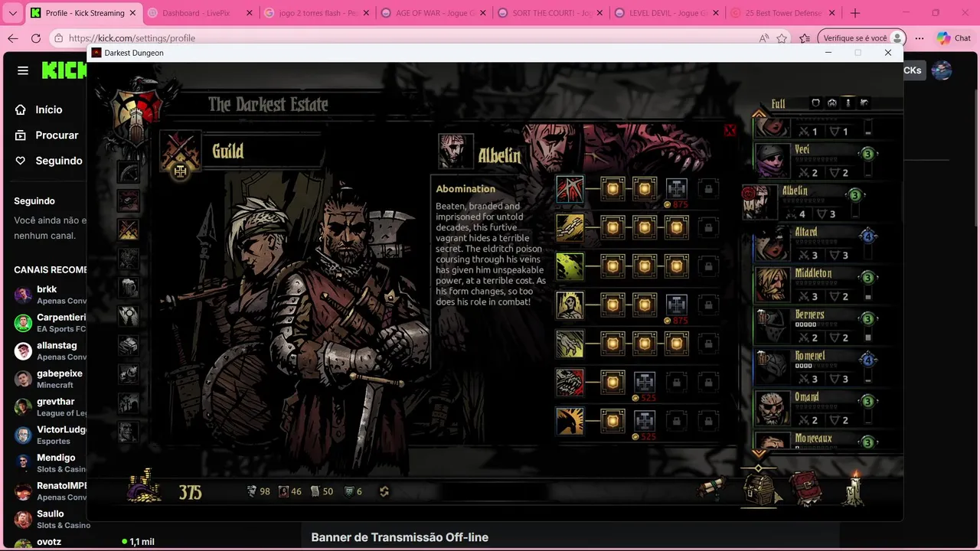Toggle the first roster sort icon next to Full
The height and width of the screenshot is (551, 980).
click(x=815, y=103)
